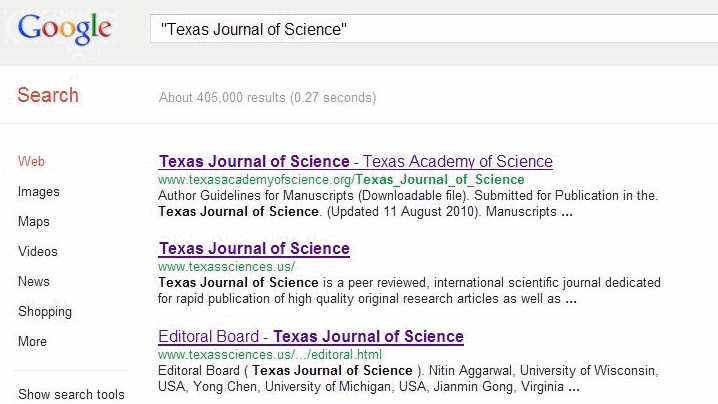Click the texassciences.us editoral.html URL
This screenshot has width=718, height=404.
coord(270,354)
